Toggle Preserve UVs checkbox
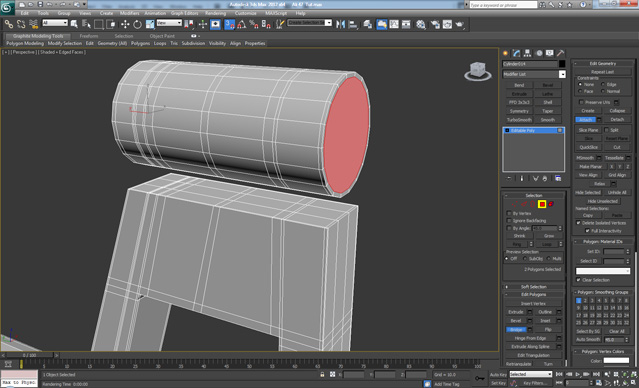Image resolution: width=639 pixels, height=388 pixels. pyautogui.click(x=581, y=102)
